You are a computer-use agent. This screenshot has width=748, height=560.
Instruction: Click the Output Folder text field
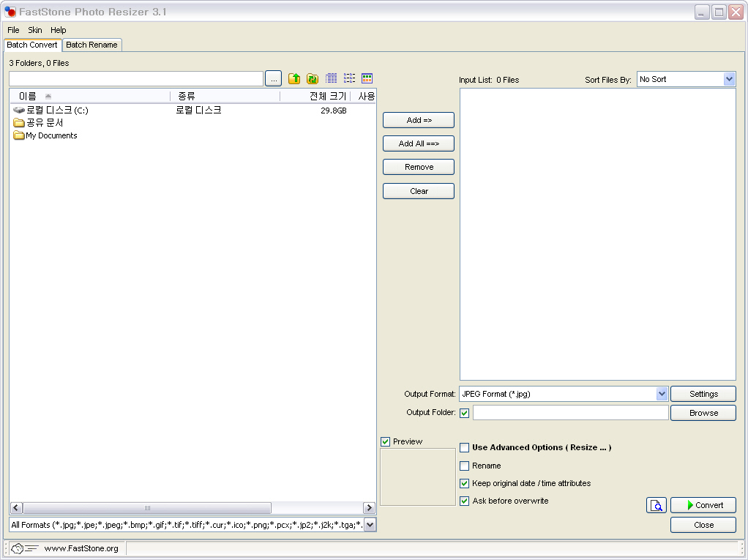[x=571, y=413]
